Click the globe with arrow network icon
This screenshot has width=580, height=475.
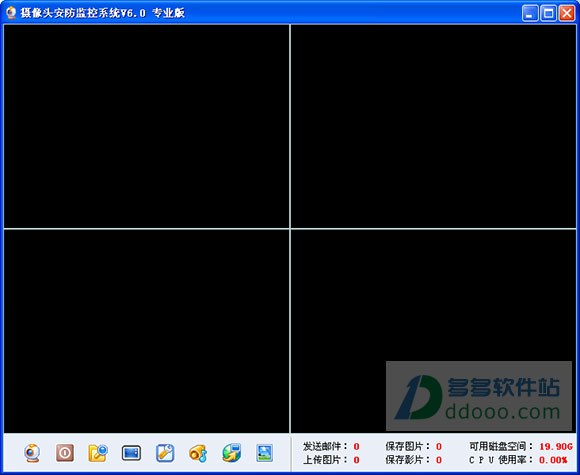point(232,453)
